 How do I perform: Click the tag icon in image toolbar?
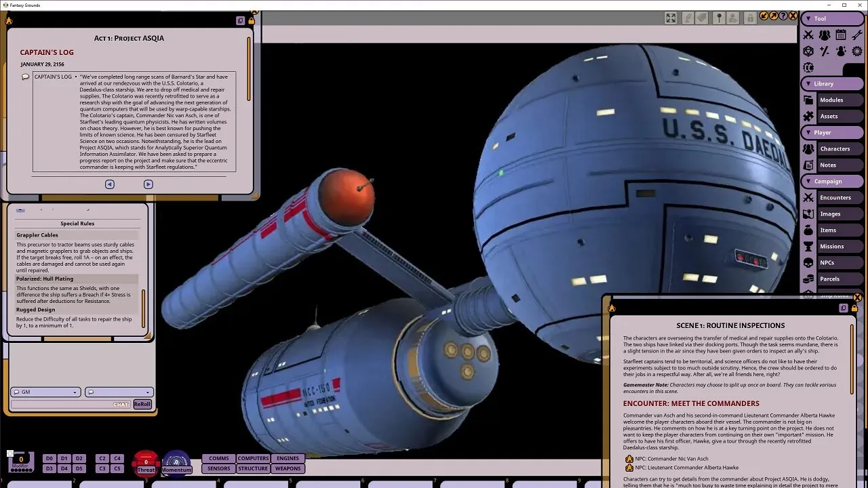(703, 18)
